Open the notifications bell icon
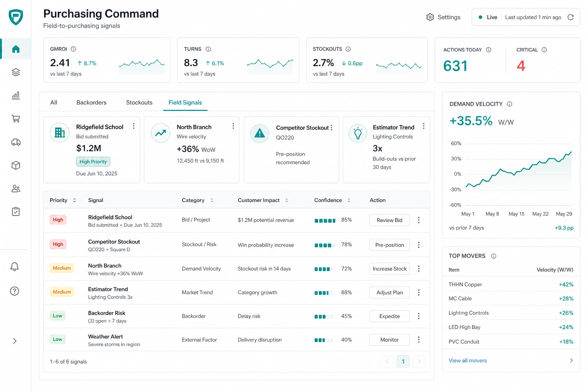The image size is (588, 392). coord(15,267)
